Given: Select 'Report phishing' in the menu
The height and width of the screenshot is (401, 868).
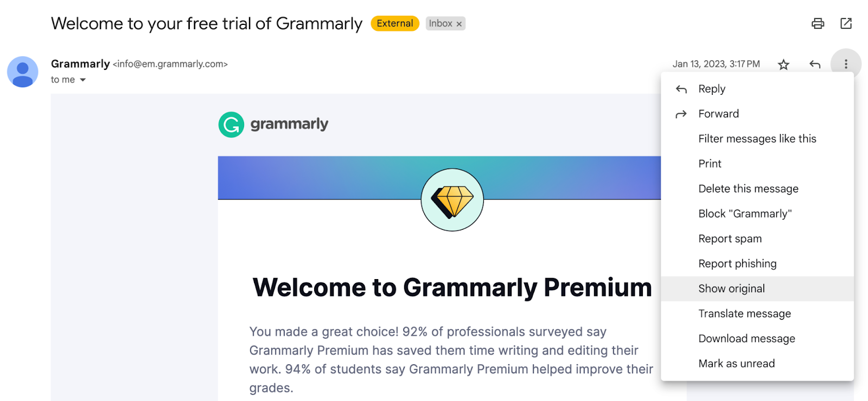Looking at the screenshot, I should (x=737, y=263).
